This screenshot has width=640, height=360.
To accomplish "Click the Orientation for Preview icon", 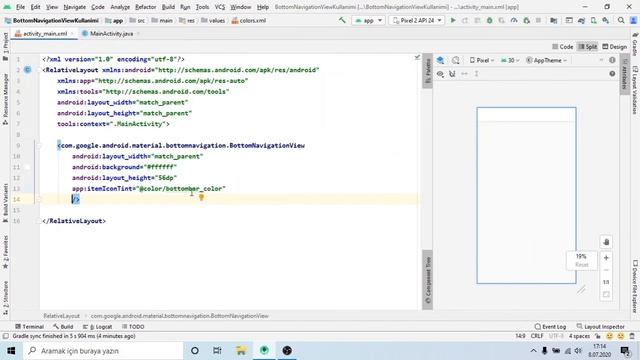I will tap(456, 60).
